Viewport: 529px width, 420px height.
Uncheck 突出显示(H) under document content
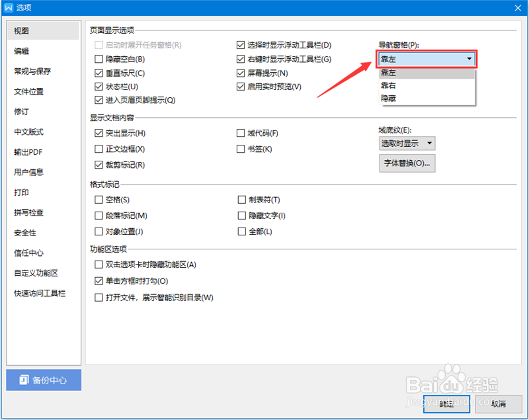click(x=99, y=135)
